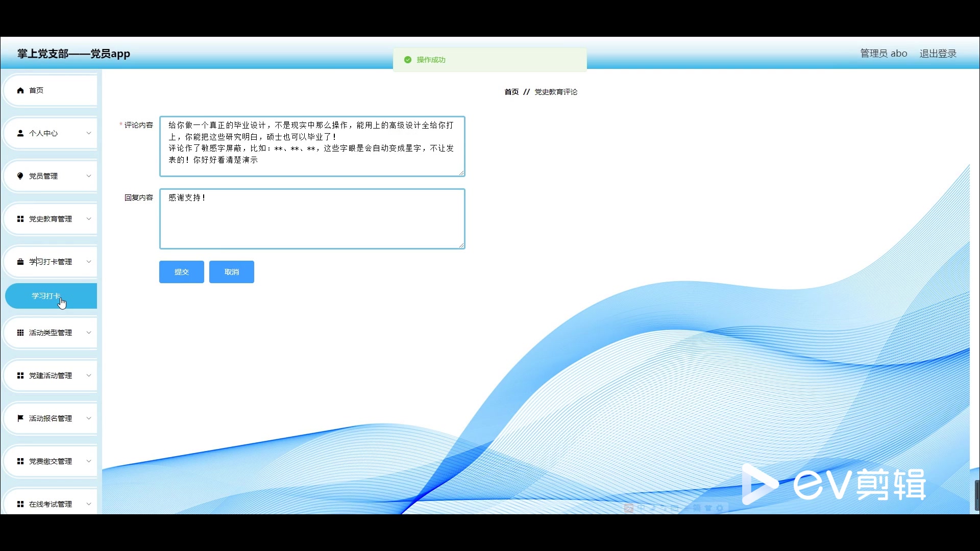Click the 退出登录 link
The height and width of the screenshot is (551, 980).
pyautogui.click(x=938, y=54)
